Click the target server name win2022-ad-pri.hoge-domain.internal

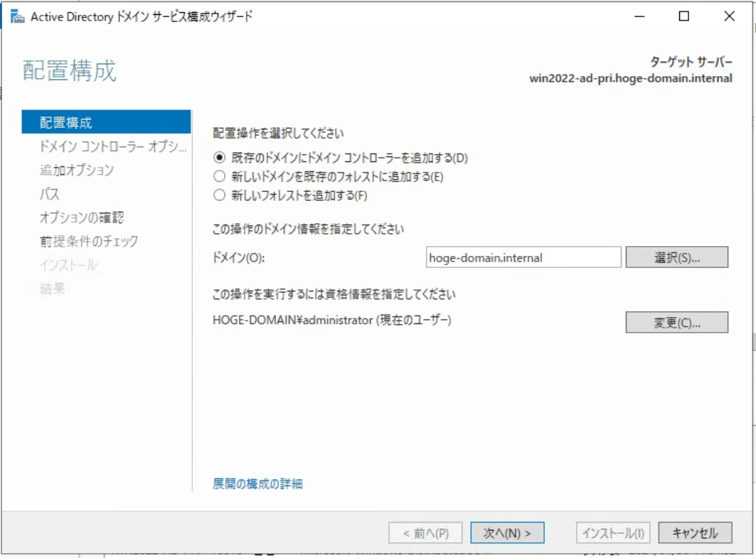631,78
